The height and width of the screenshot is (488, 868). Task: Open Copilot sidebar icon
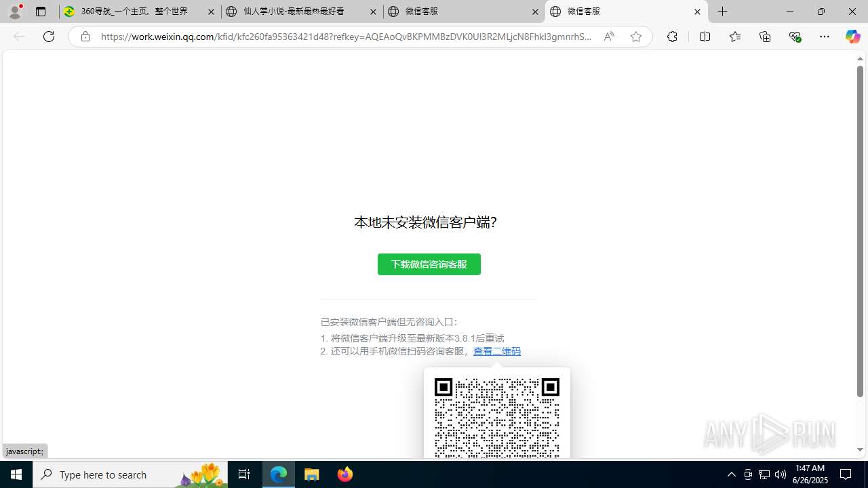click(x=853, y=37)
